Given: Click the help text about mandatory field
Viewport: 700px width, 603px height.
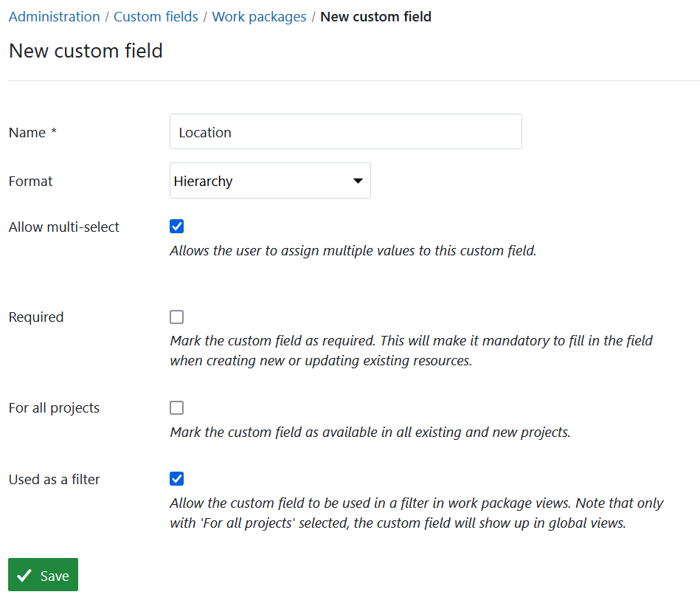Looking at the screenshot, I should pos(411,351).
